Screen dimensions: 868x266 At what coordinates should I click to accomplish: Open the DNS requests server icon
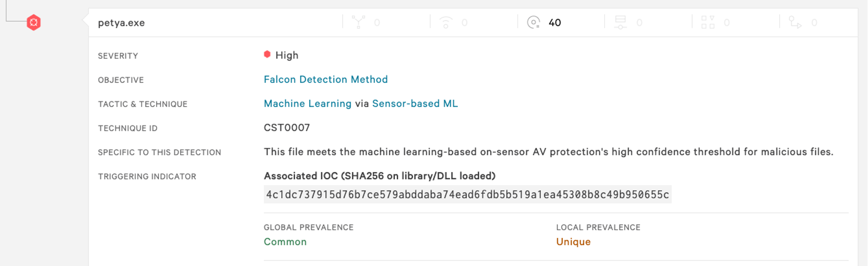tap(620, 22)
